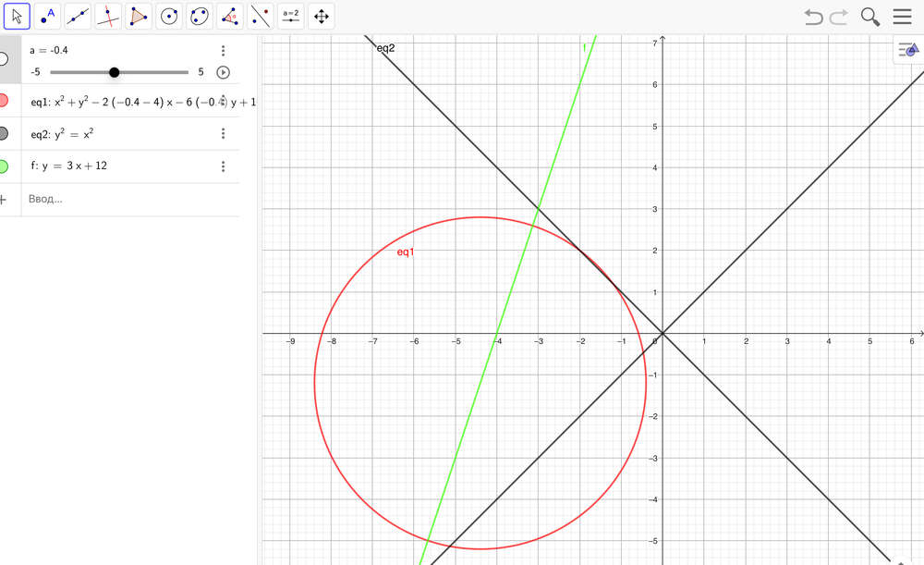Choose the Line through two points tool
The width and height of the screenshot is (924, 565).
point(79,16)
